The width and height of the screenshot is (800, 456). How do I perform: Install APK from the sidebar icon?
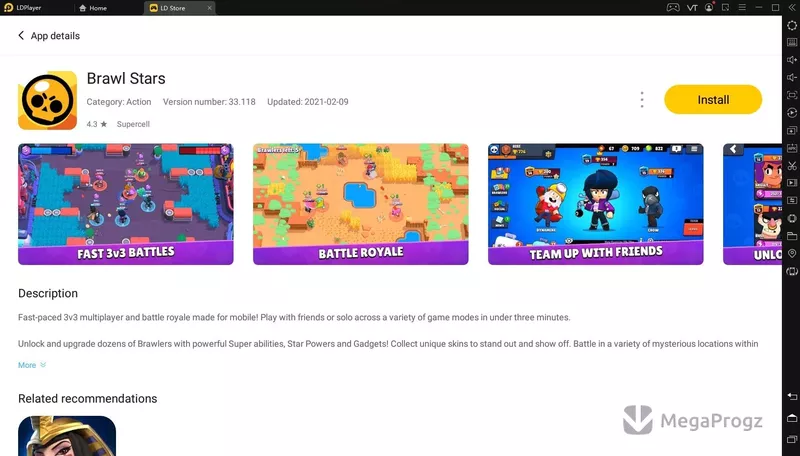click(x=792, y=148)
